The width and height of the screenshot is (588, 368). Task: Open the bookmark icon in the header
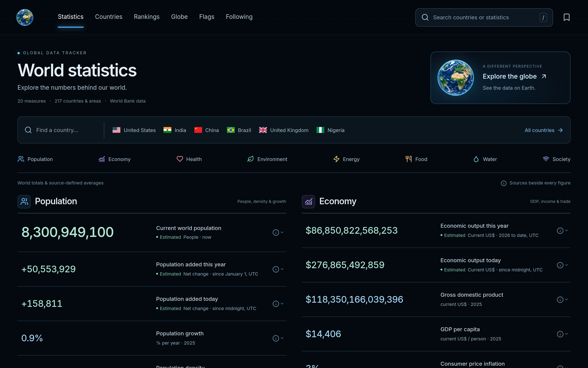coord(566,17)
